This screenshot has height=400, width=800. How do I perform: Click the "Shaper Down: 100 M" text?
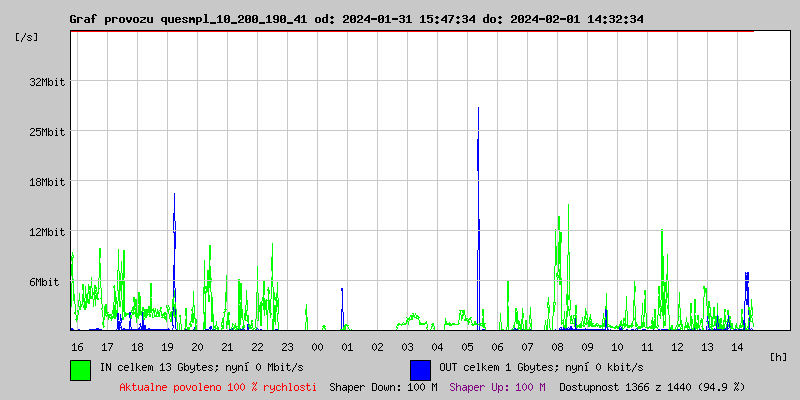pos(383,387)
